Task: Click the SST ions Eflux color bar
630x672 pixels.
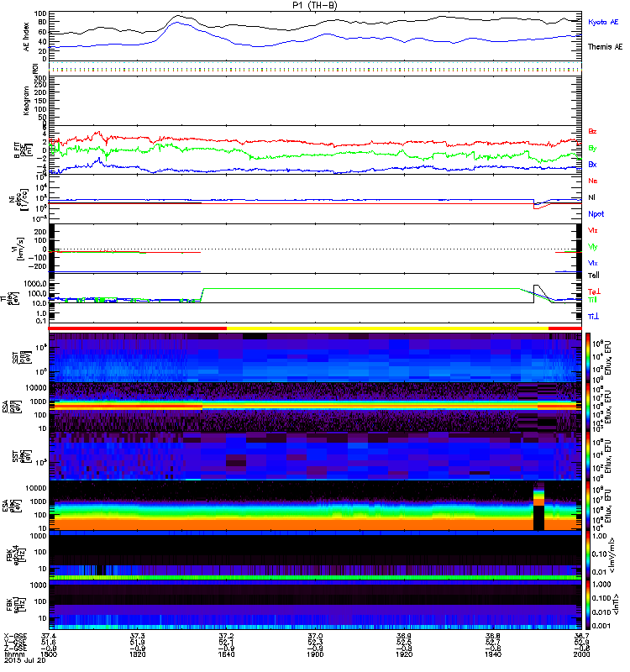Action: [x=588, y=358]
